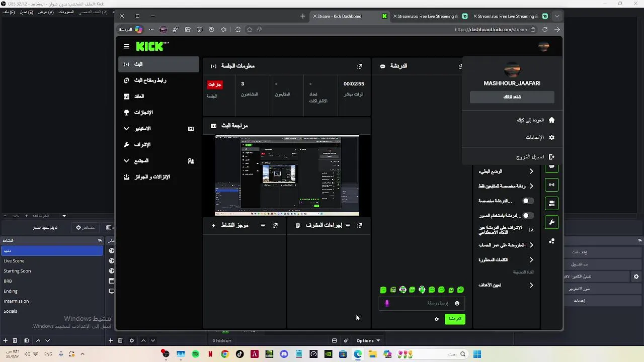Pop out the activity feed panel
Image resolution: width=644 pixels, height=362 pixels.
pyautogui.click(x=275, y=225)
